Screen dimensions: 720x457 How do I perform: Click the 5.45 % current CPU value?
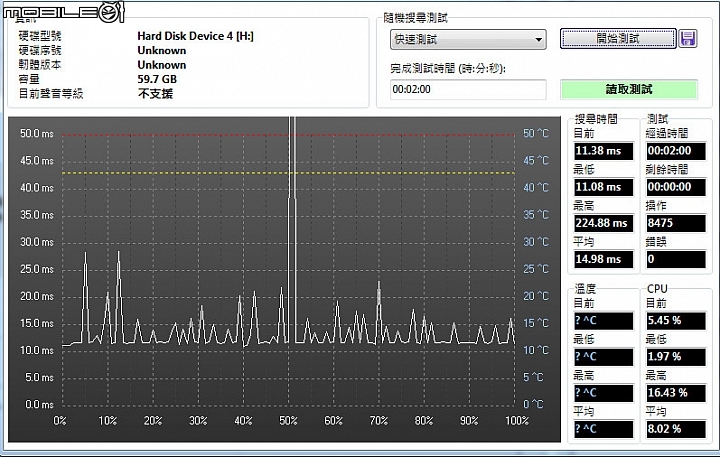point(675,321)
